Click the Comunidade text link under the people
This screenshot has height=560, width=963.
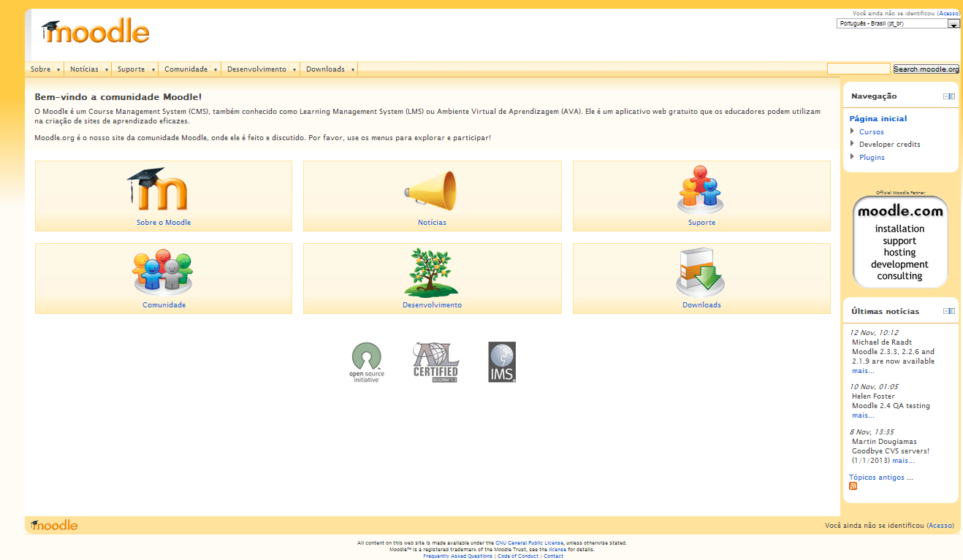point(164,305)
